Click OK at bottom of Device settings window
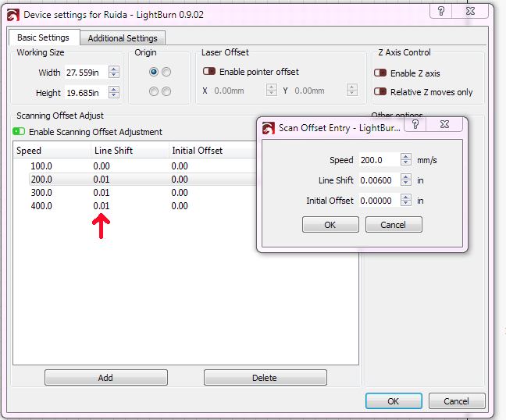 tap(394, 401)
